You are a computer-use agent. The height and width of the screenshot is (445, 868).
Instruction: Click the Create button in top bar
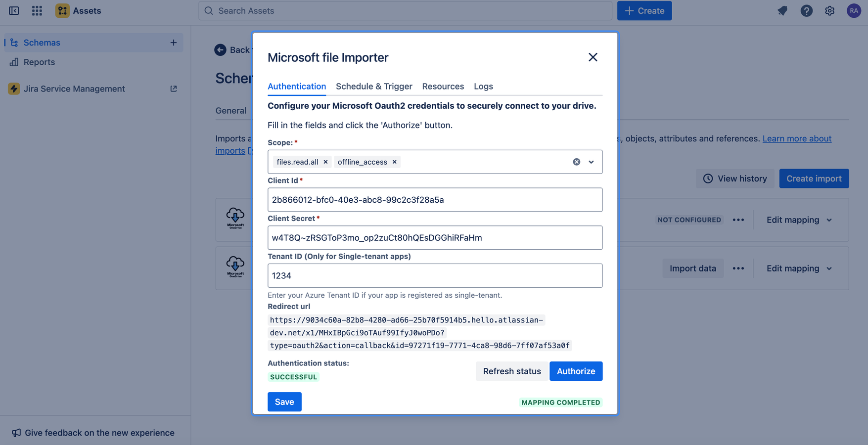click(644, 10)
